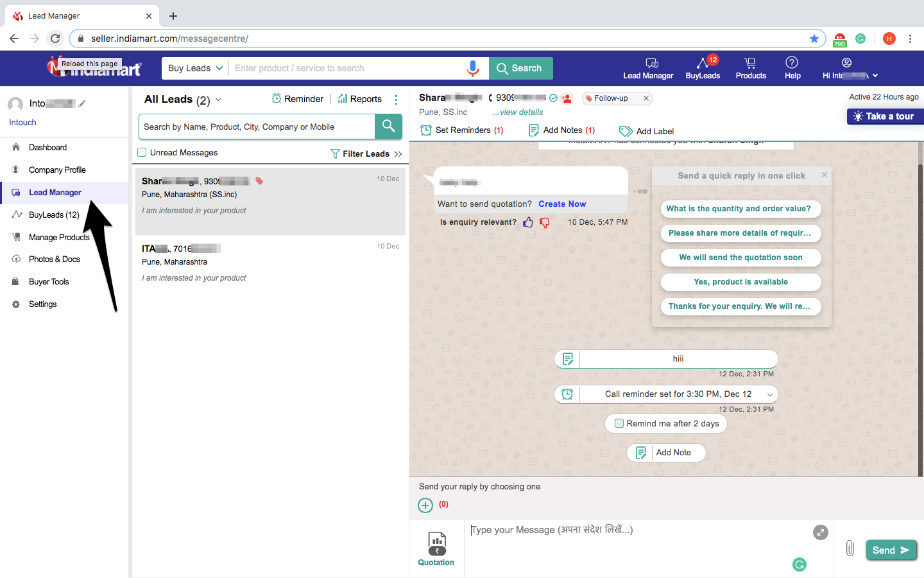The image size is (924, 578).
Task: Open the ...view details link
Action: click(518, 112)
